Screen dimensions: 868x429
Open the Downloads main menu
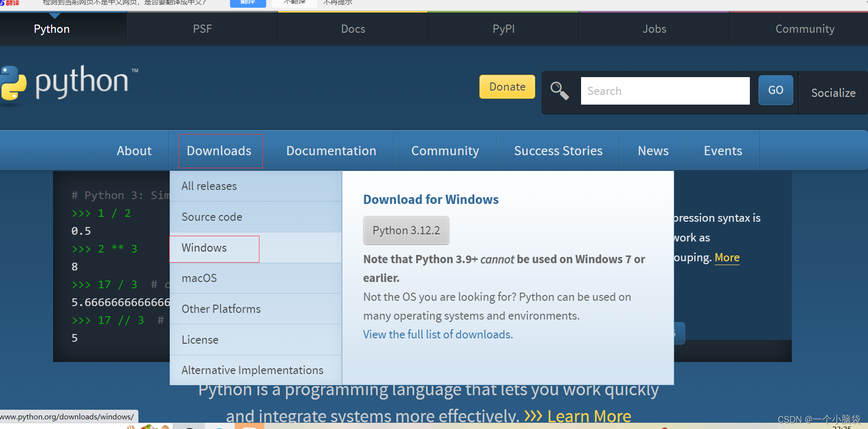pyautogui.click(x=219, y=151)
